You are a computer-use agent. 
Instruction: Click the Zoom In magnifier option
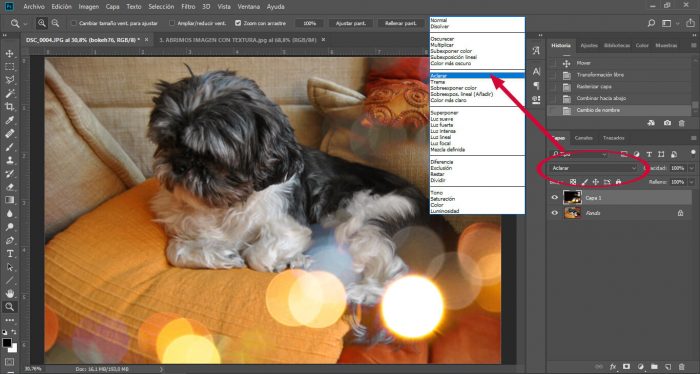click(x=42, y=23)
